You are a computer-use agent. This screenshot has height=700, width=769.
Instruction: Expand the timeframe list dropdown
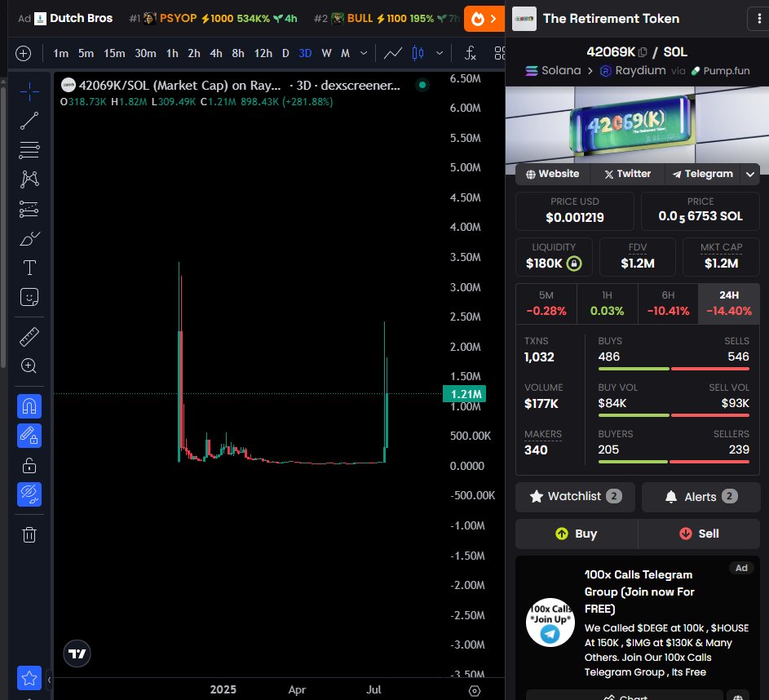[x=364, y=53]
